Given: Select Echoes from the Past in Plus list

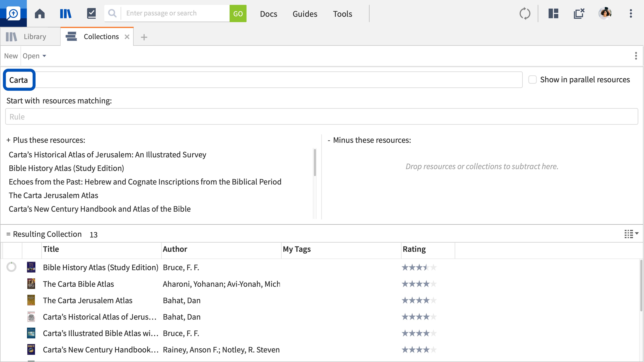Looking at the screenshot, I should pos(145,182).
